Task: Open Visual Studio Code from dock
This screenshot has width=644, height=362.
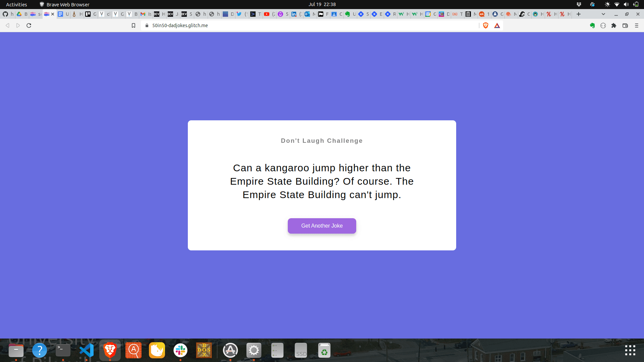Action: tap(87, 351)
